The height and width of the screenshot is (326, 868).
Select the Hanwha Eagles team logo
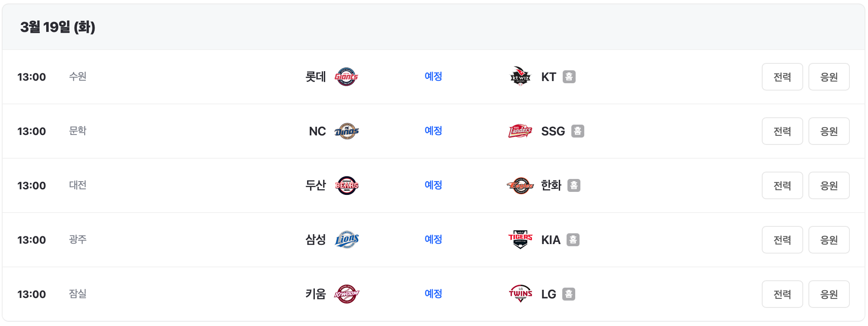point(519,185)
